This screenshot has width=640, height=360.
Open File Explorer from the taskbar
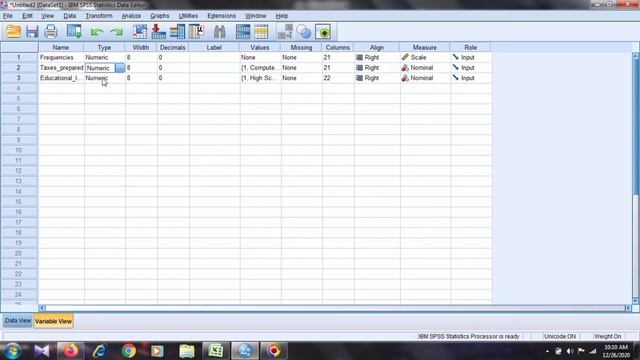pos(187,351)
